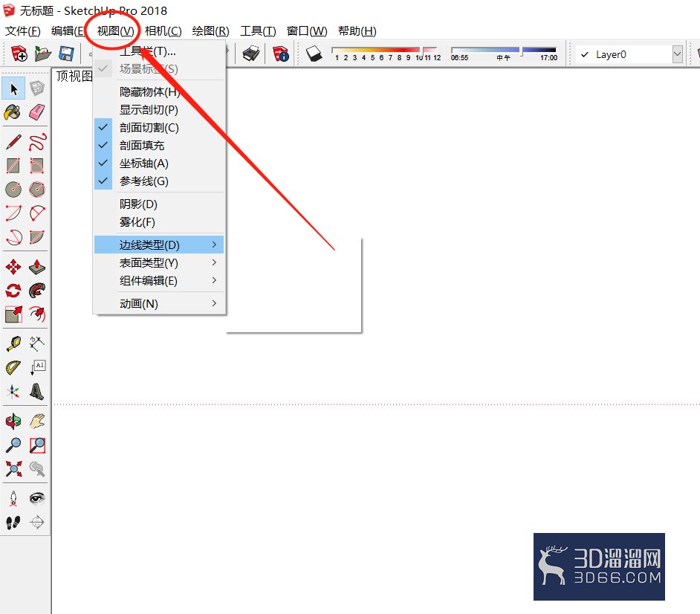This screenshot has width=700, height=614.
Task: Activate the Pan hand tool
Action: (x=37, y=421)
